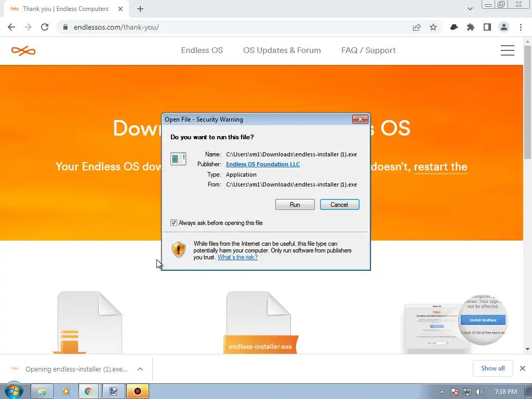Open network status tray icon
The height and width of the screenshot is (399, 532).
click(x=467, y=392)
